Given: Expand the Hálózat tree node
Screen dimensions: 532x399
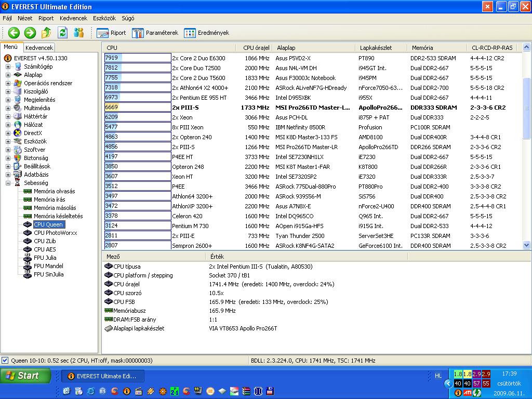Looking at the screenshot, I should pos(8,125).
